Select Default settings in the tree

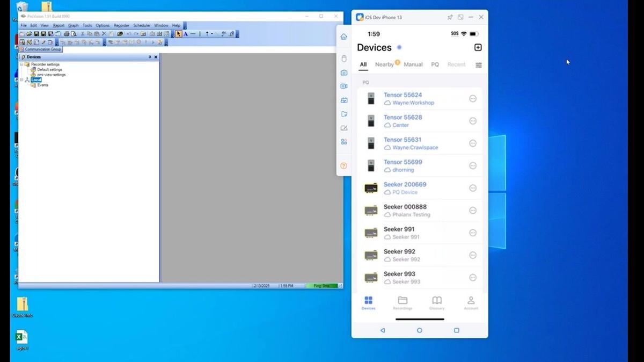(49, 70)
